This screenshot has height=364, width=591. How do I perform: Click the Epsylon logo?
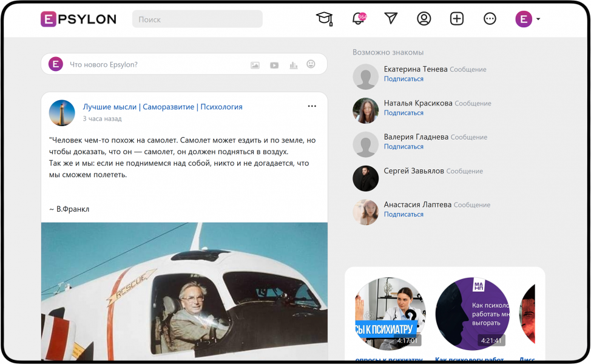(78, 19)
